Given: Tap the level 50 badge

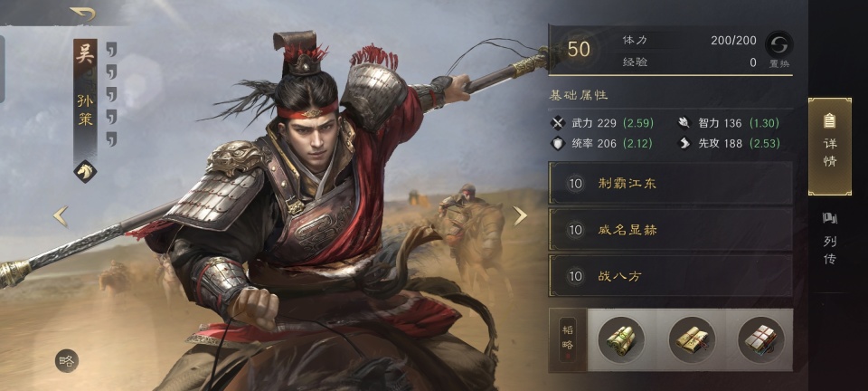Looking at the screenshot, I should pos(579,49).
